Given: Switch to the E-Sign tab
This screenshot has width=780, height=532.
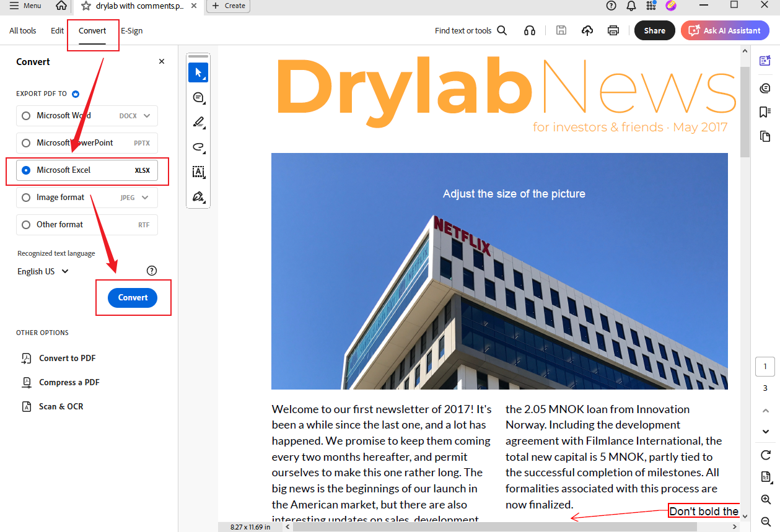Looking at the screenshot, I should click(x=131, y=30).
